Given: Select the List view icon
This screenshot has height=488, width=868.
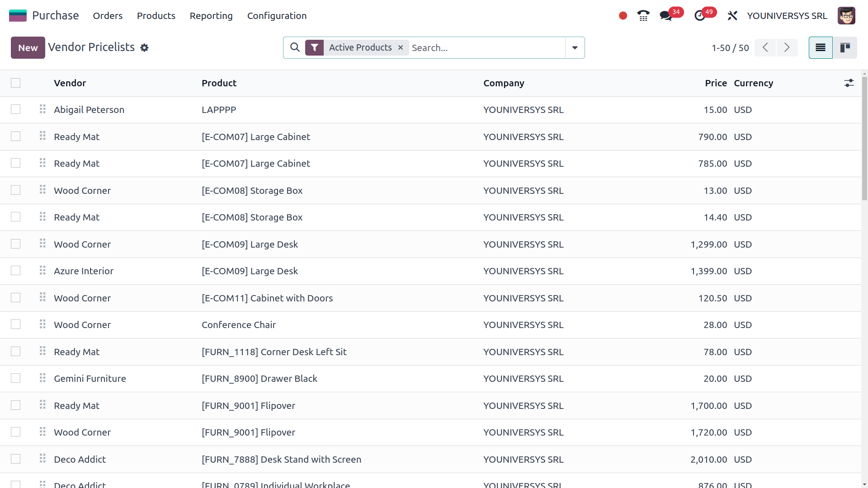Looking at the screenshot, I should [x=820, y=47].
